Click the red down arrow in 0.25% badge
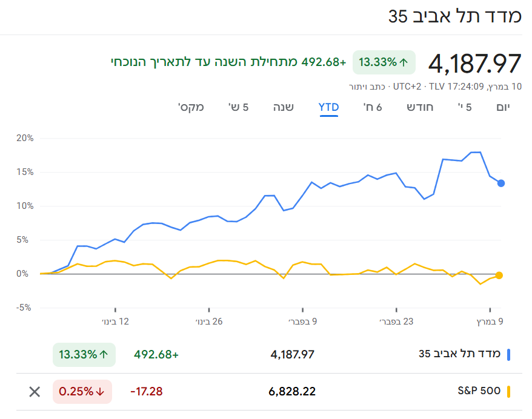The image size is (532, 419). click(100, 392)
